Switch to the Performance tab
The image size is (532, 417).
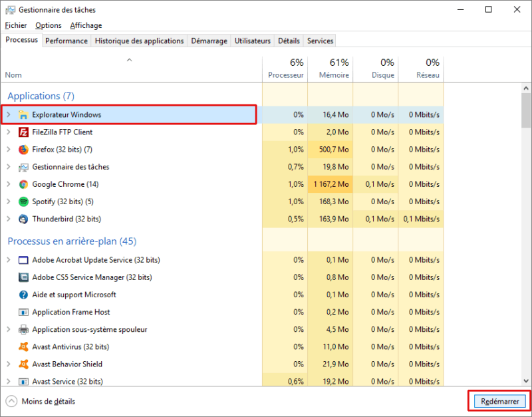[x=66, y=41]
